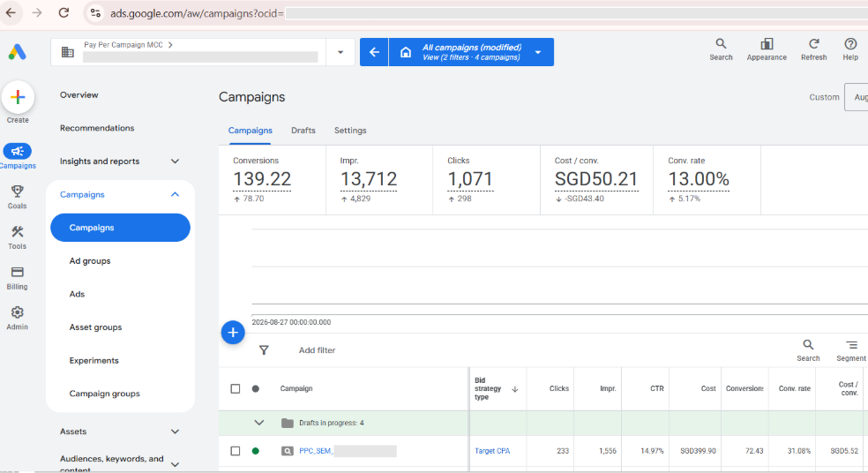The image size is (868, 473).
Task: Click the blue plus new campaign button
Action: (233, 333)
